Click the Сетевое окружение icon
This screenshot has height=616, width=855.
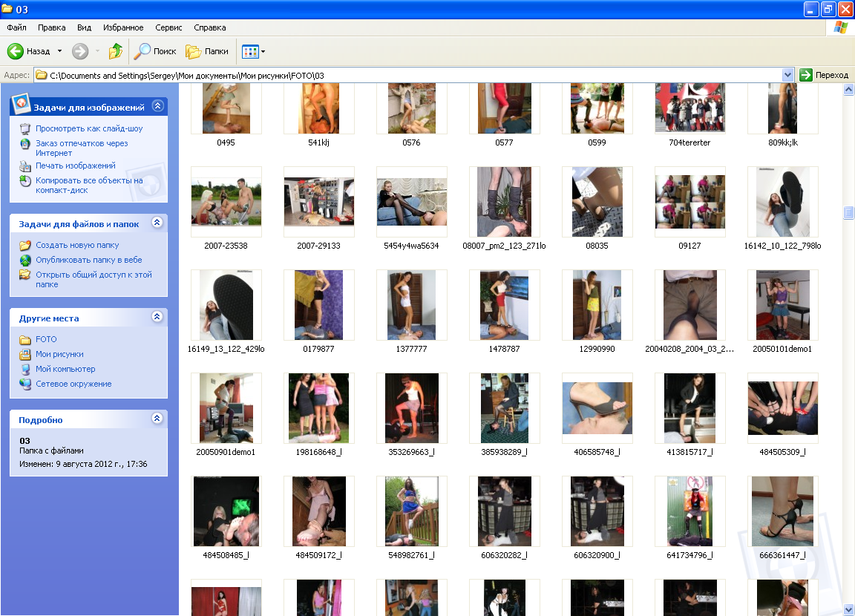coord(25,384)
